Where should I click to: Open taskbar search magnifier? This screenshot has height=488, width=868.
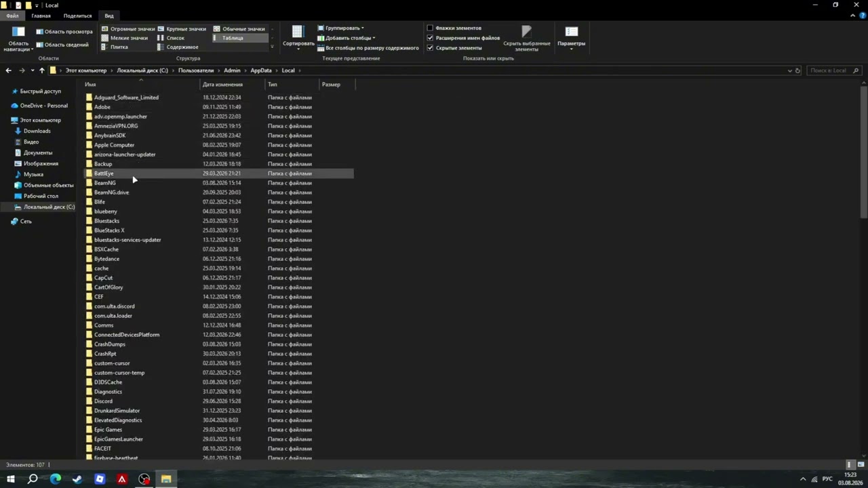click(x=33, y=479)
